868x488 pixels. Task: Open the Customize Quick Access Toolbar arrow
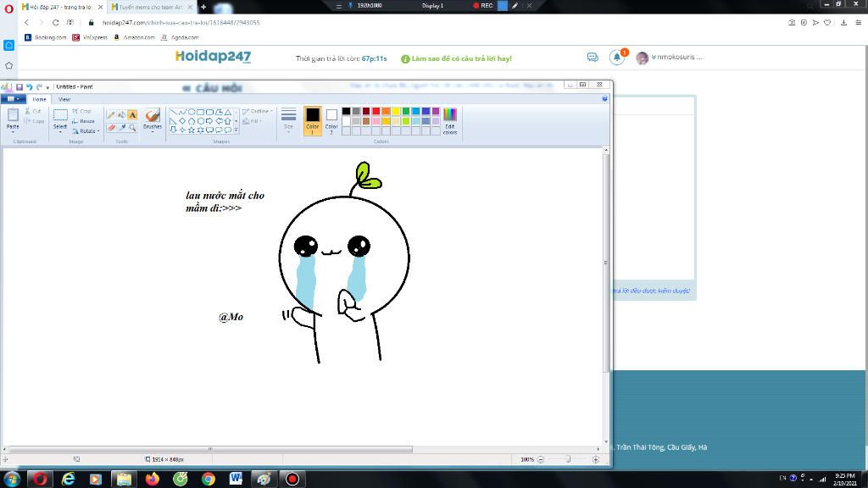(x=47, y=87)
